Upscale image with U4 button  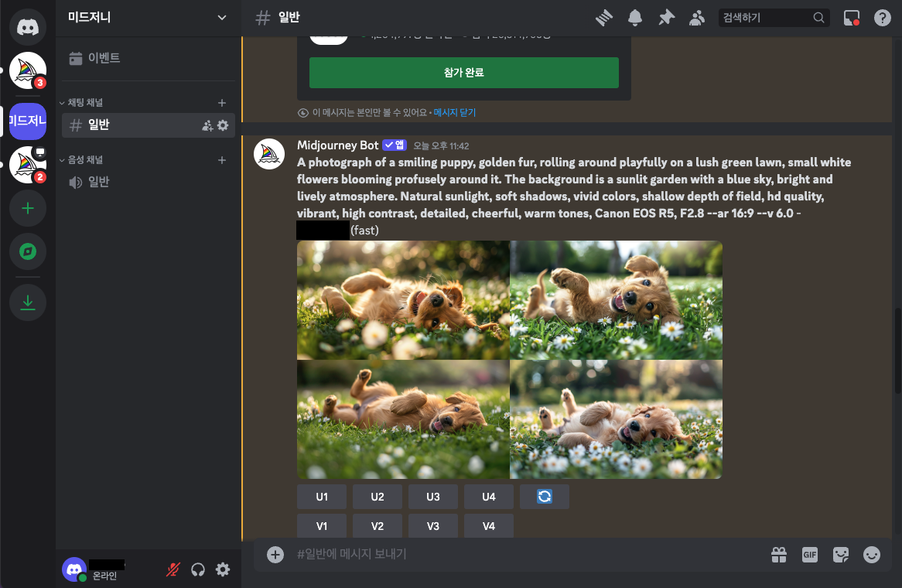click(488, 497)
